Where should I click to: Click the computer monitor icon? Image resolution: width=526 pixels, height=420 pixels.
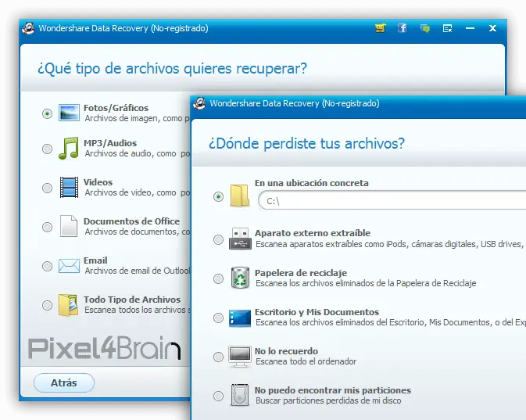(x=240, y=357)
